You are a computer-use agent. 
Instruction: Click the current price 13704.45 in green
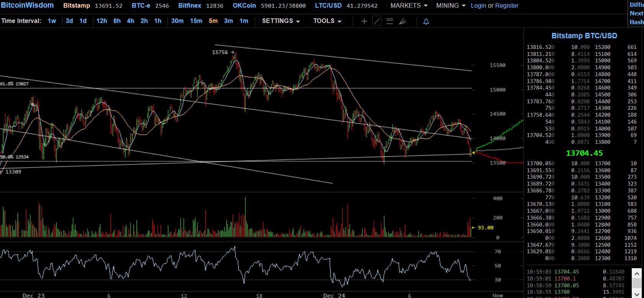[584, 153]
